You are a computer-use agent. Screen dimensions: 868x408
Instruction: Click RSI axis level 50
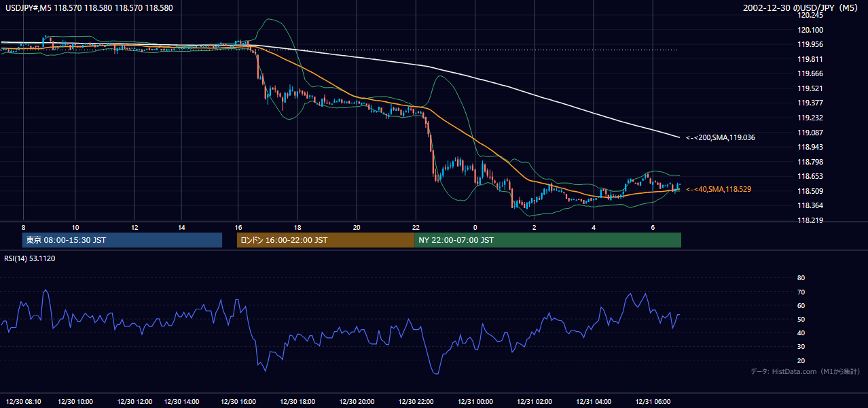pyautogui.click(x=801, y=319)
